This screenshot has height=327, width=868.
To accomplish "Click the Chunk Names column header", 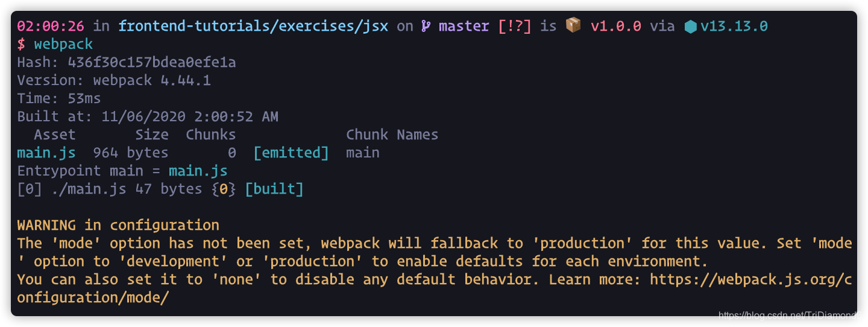I will [392, 135].
